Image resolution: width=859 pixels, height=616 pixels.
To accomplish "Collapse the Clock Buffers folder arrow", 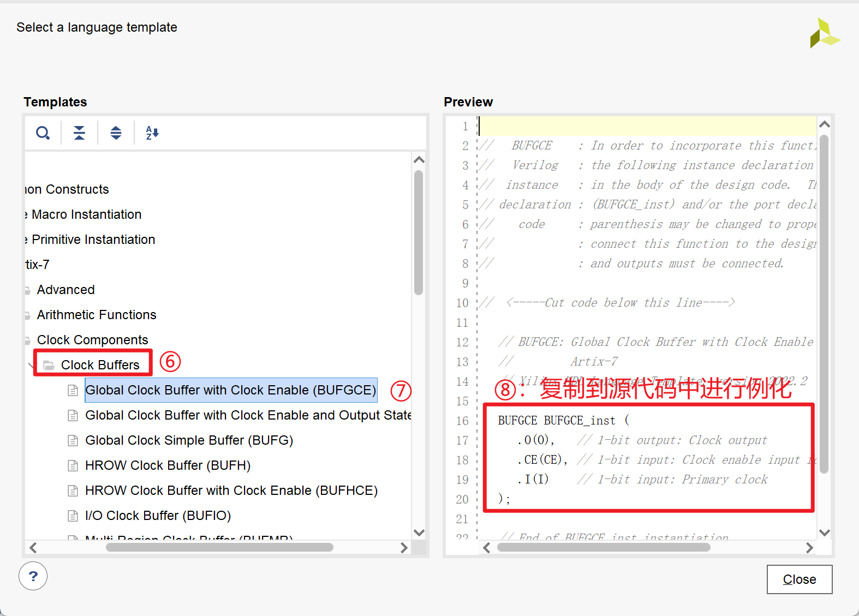I will [x=31, y=365].
